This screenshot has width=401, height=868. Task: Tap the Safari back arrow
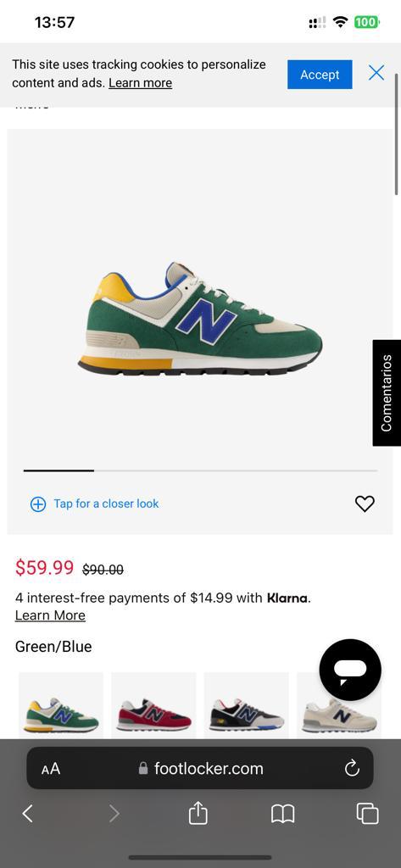[27, 813]
